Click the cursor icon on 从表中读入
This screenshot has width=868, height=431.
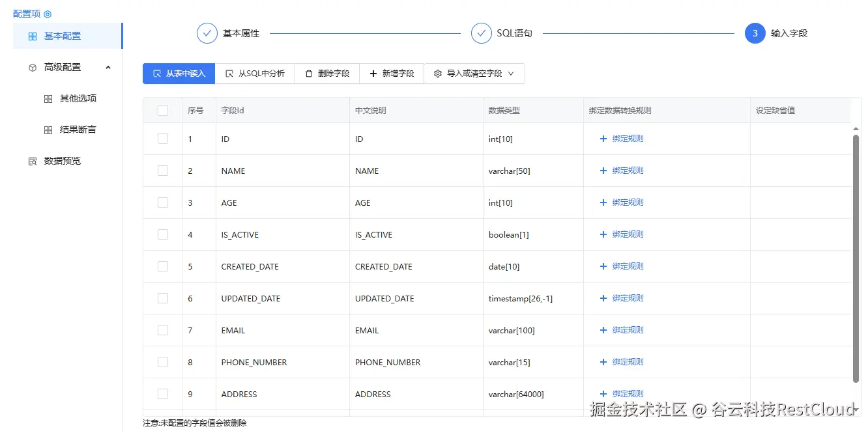tap(157, 74)
